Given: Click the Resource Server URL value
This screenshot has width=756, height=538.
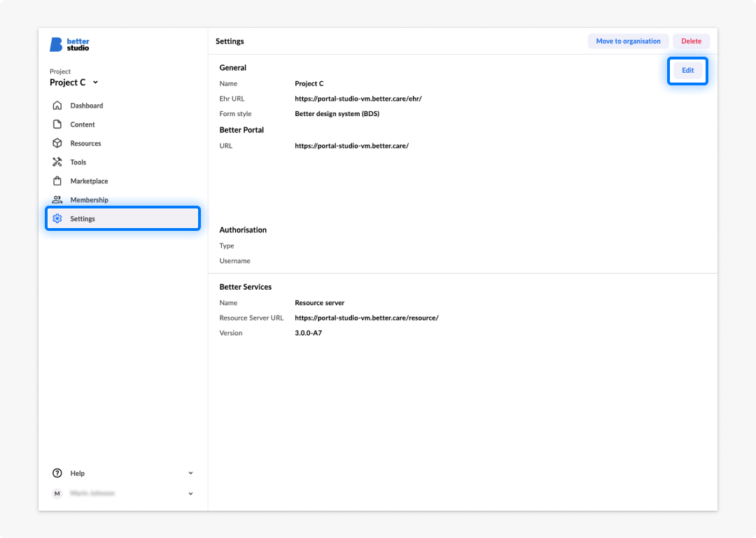Looking at the screenshot, I should [366, 318].
